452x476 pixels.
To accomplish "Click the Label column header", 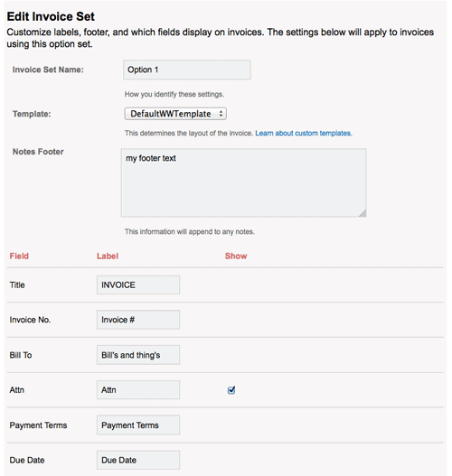I will (108, 257).
